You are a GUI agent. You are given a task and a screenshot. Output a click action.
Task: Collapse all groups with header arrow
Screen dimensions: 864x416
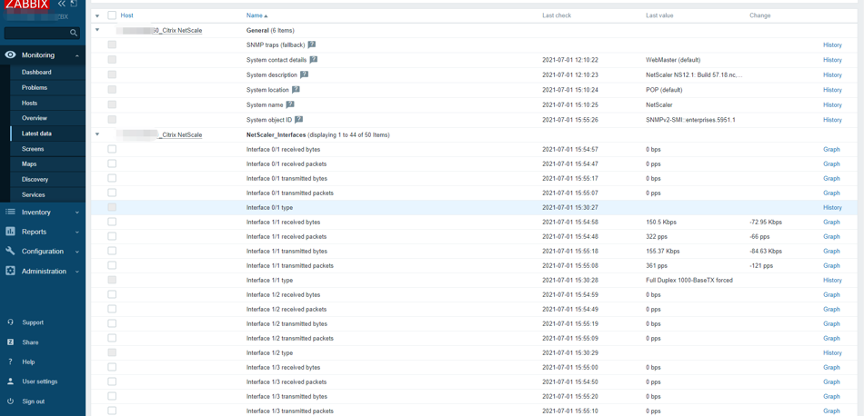[x=98, y=16]
